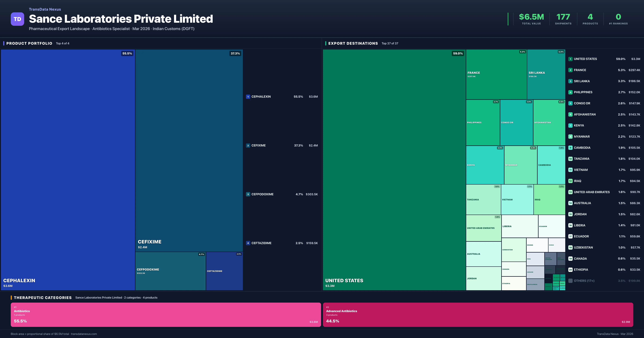644x338 pixels.
Task: Click the rank 7 badge beside Kenya
Action: pyautogui.click(x=570, y=126)
